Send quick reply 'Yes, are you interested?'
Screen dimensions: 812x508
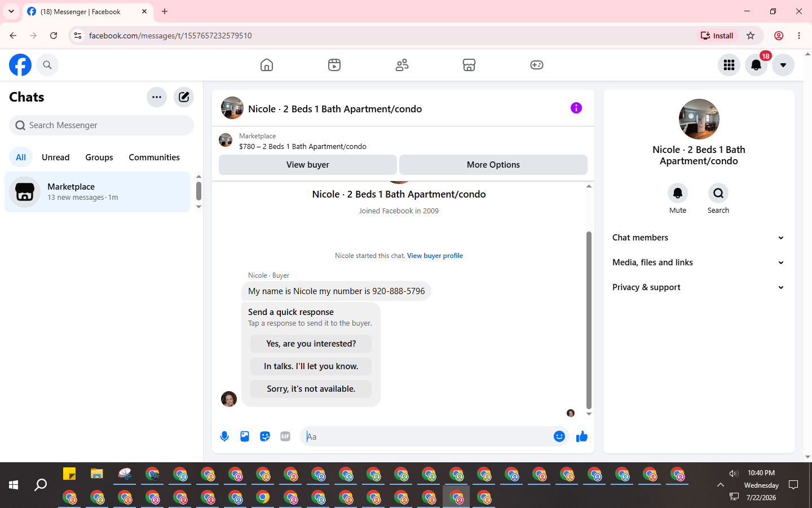(x=311, y=344)
